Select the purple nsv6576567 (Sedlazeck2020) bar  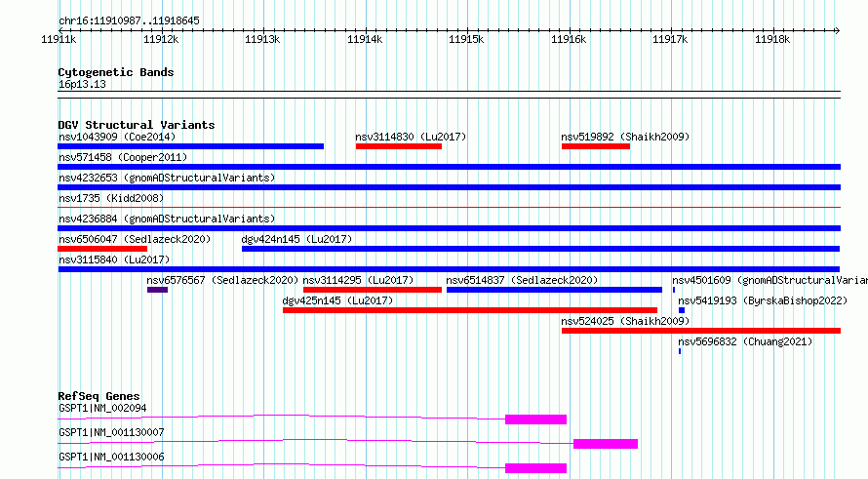[x=157, y=290]
